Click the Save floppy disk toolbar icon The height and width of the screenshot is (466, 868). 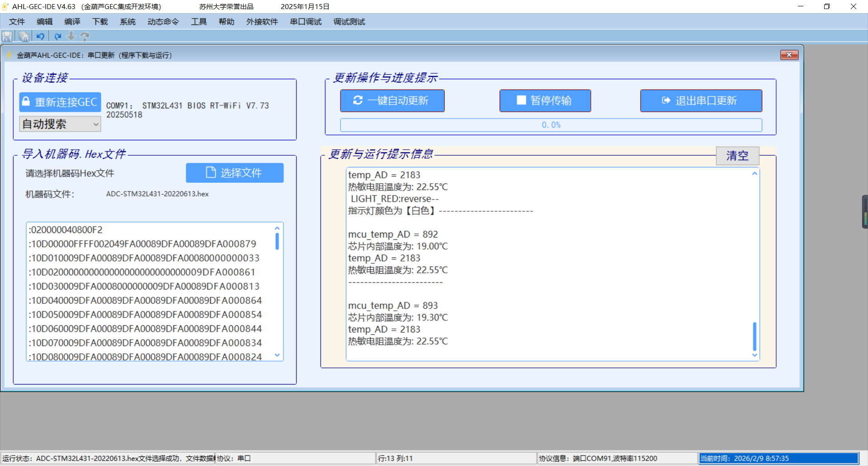pos(7,36)
